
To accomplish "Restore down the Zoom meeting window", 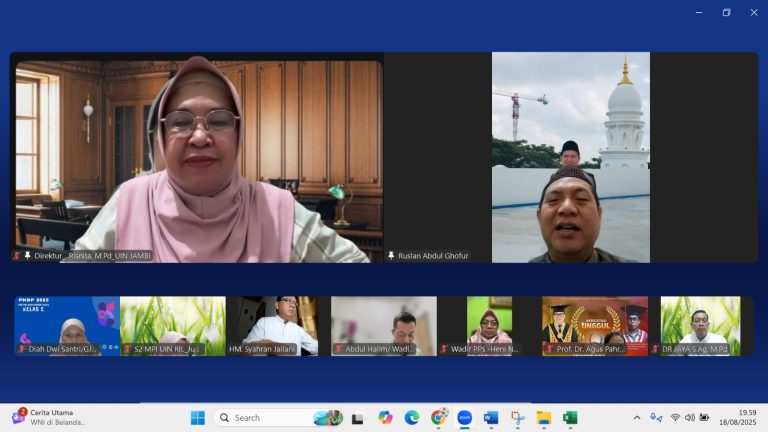I will (x=726, y=13).
